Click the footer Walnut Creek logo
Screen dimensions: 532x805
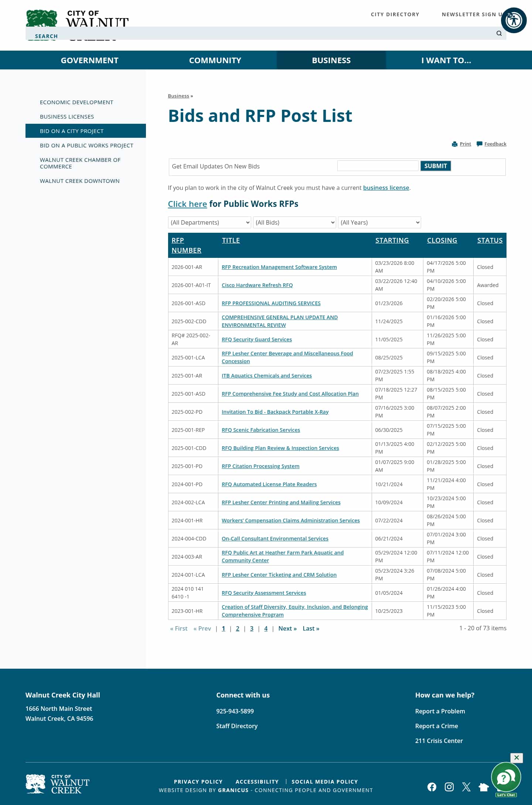pos(58,784)
